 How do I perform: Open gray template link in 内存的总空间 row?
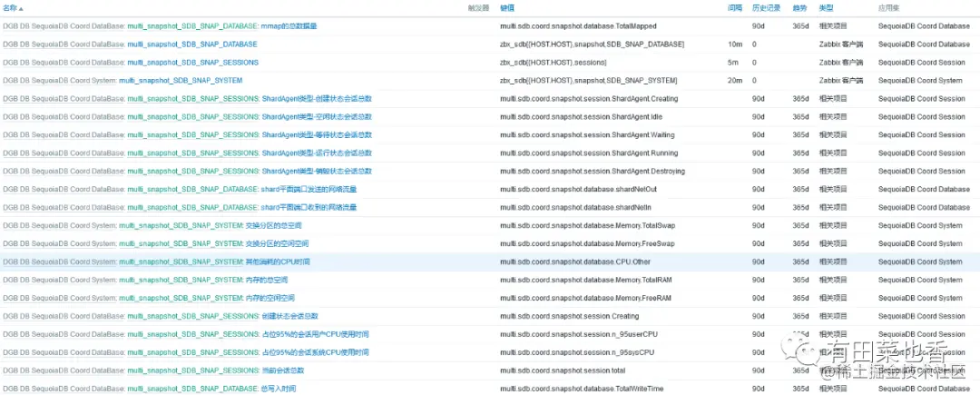[59, 280]
